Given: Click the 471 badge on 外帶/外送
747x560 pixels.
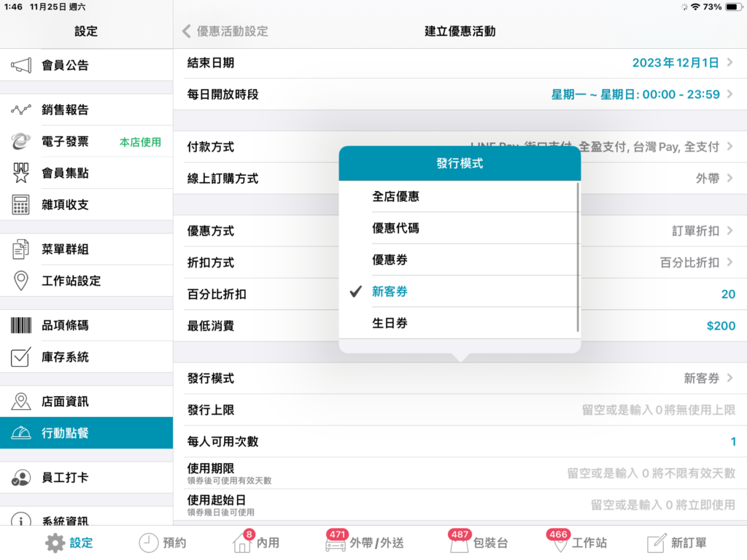Looking at the screenshot, I should coord(337,534).
